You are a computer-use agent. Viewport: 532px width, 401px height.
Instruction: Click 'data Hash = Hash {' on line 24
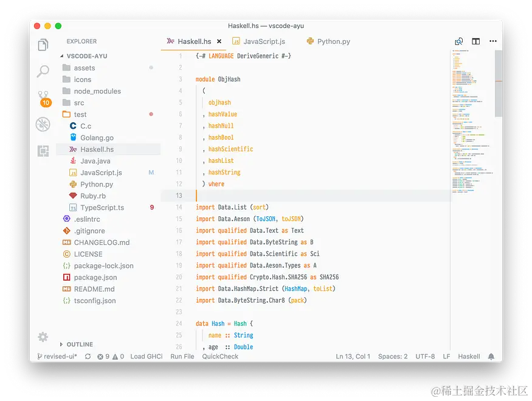(x=224, y=323)
